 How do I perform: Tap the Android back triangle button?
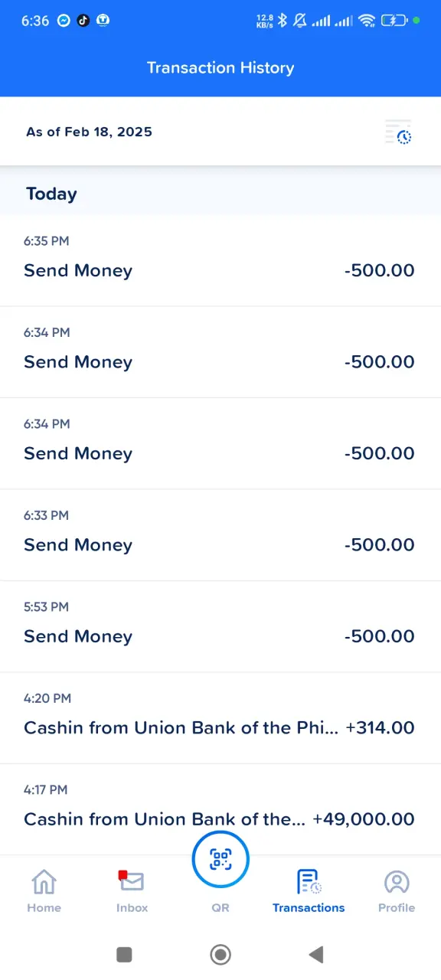(315, 954)
